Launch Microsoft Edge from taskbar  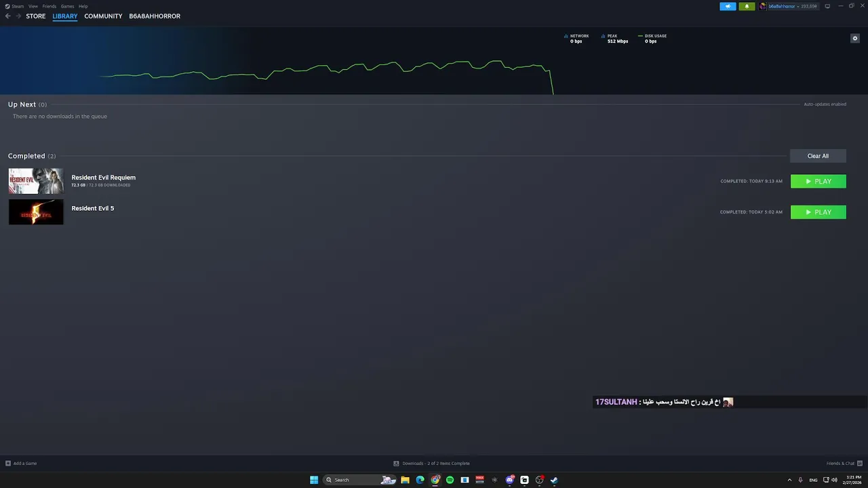coord(420,480)
